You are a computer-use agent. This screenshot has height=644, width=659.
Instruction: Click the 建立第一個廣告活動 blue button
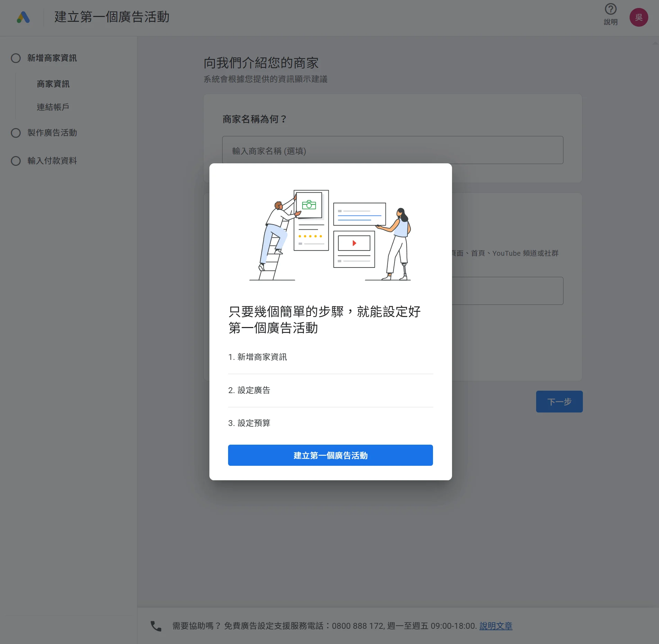click(x=330, y=455)
